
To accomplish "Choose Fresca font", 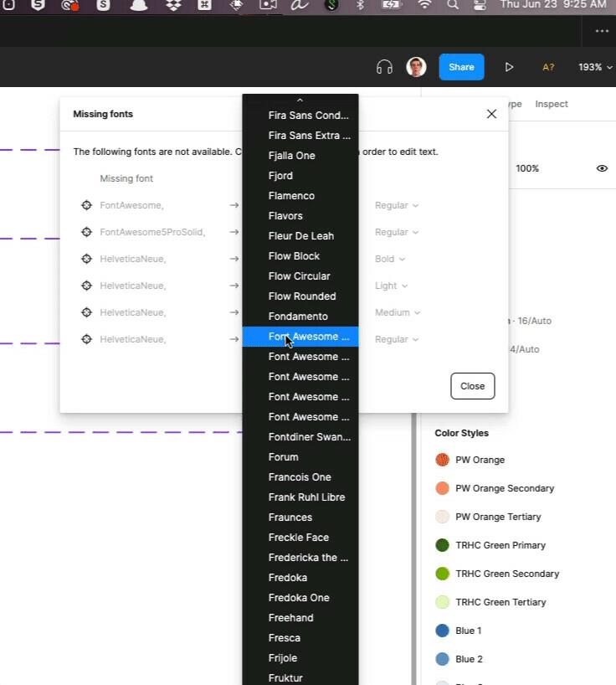I will 300,638.
